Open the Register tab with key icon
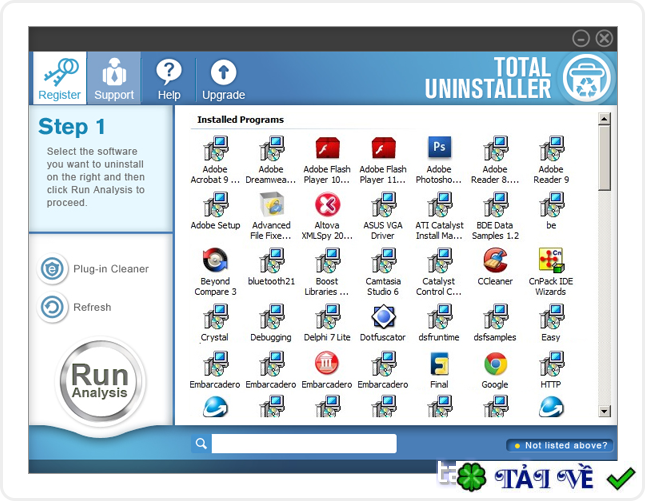This screenshot has width=645, height=501. click(59, 78)
